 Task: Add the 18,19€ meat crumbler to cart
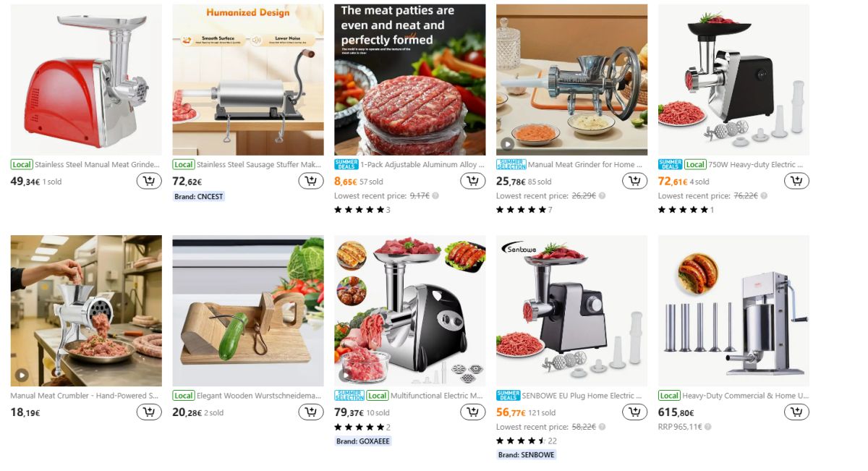tap(148, 412)
